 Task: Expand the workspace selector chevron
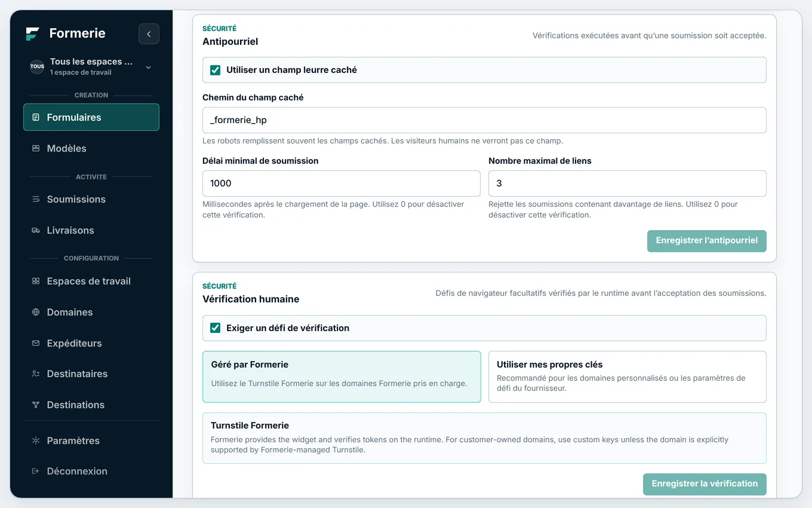149,67
